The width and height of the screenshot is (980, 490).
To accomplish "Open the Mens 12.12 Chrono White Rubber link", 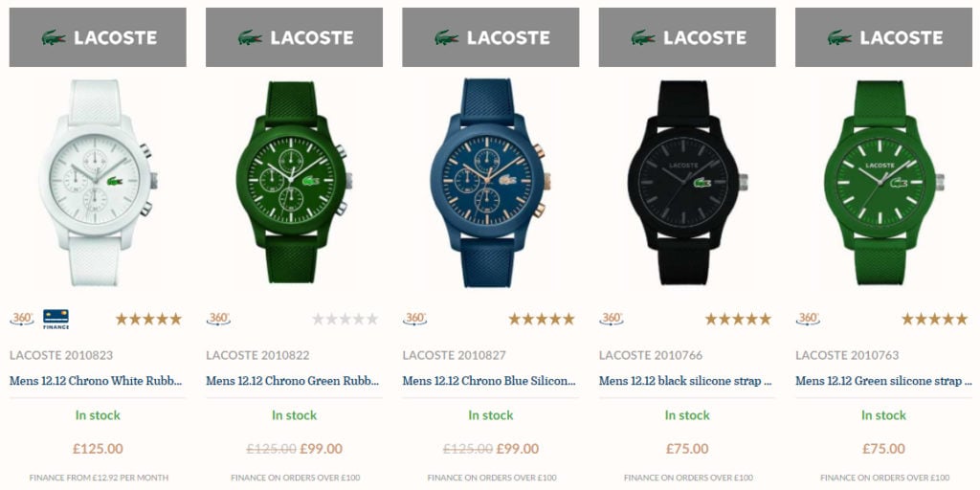I will coord(97,381).
